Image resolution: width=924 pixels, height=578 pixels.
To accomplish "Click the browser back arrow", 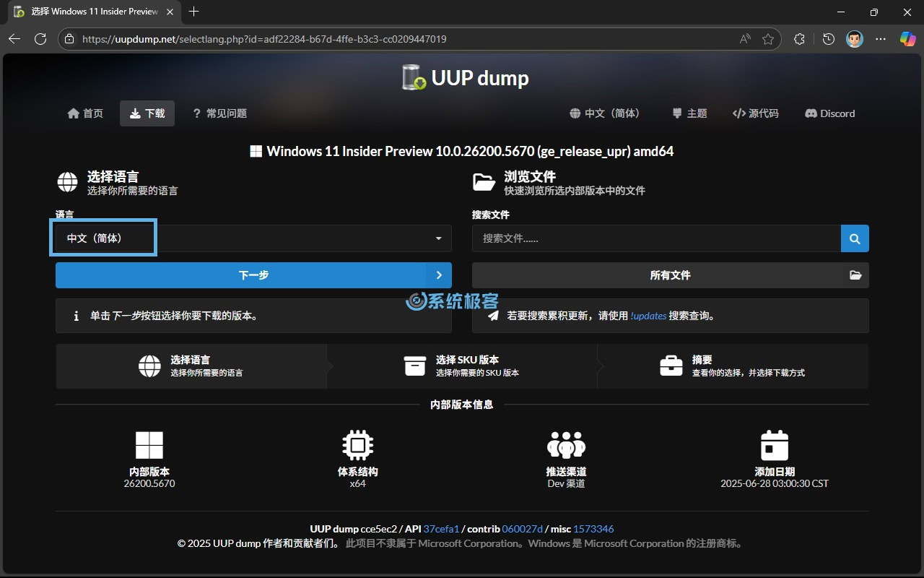I will 14,39.
